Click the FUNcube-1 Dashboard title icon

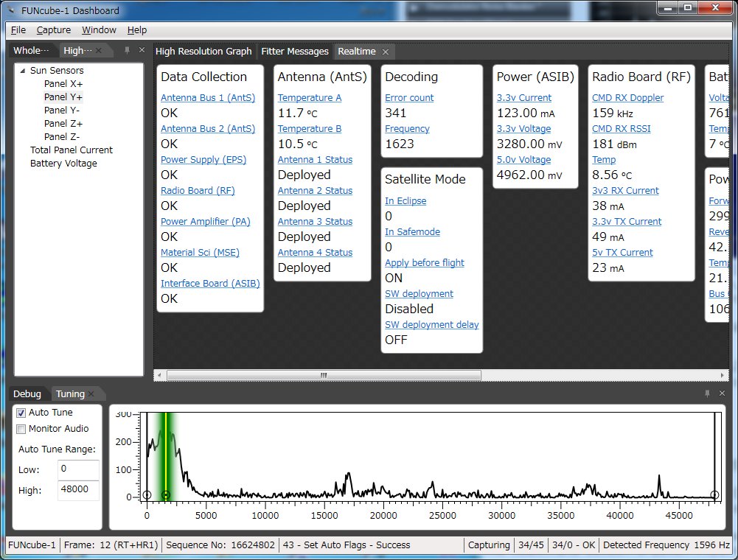pyautogui.click(x=11, y=10)
